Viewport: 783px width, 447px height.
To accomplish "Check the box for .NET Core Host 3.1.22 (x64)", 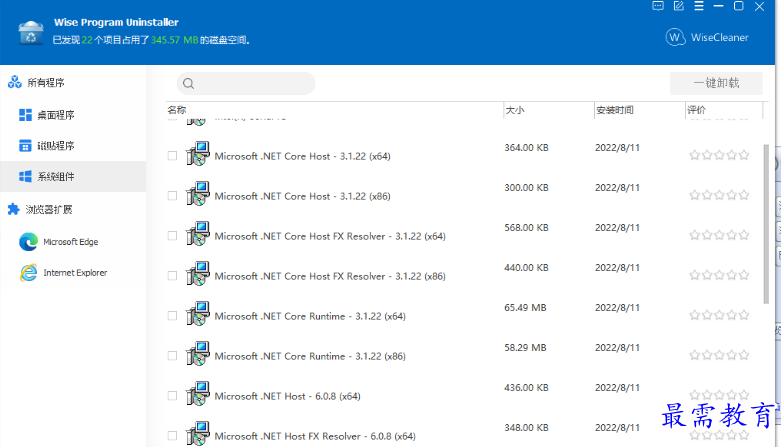I will [x=172, y=156].
